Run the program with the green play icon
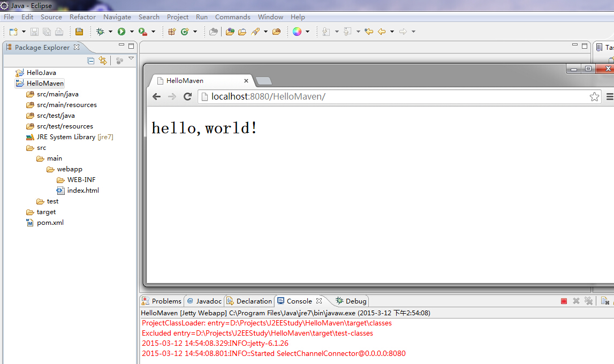 point(122,32)
